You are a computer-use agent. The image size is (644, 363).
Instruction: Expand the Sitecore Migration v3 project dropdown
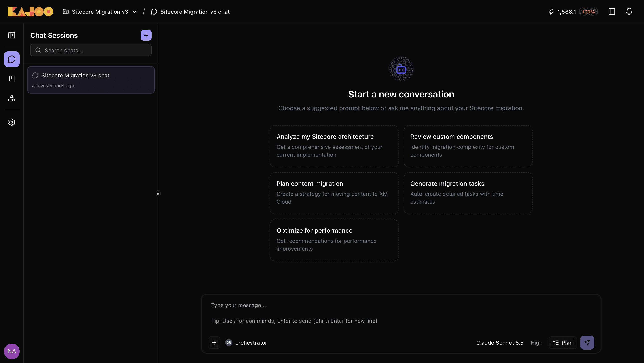pyautogui.click(x=100, y=12)
